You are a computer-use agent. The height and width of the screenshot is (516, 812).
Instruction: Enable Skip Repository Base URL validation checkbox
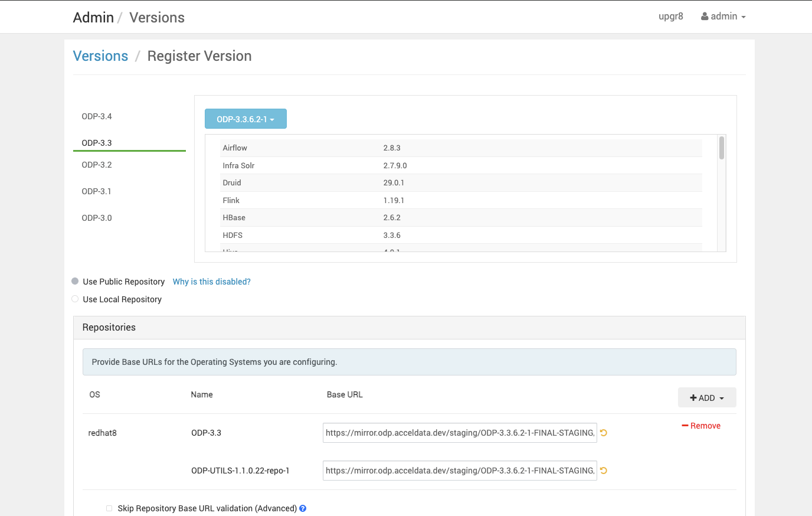(x=109, y=508)
